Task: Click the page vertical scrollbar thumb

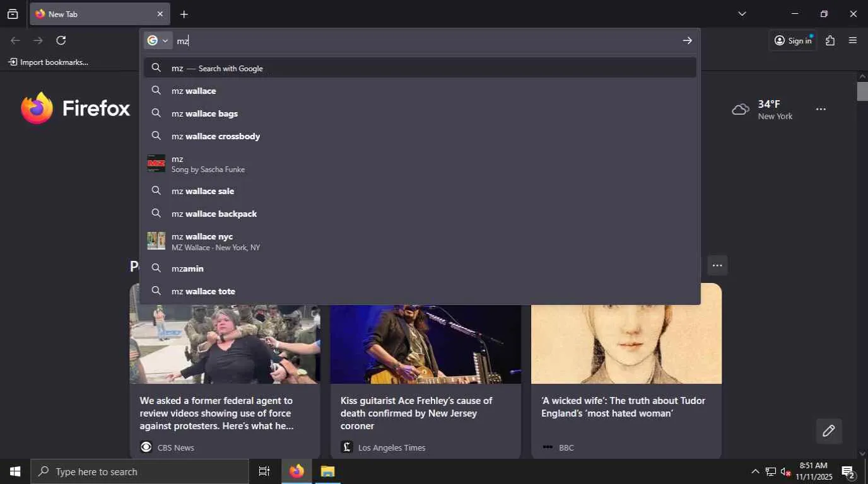Action: click(862, 91)
